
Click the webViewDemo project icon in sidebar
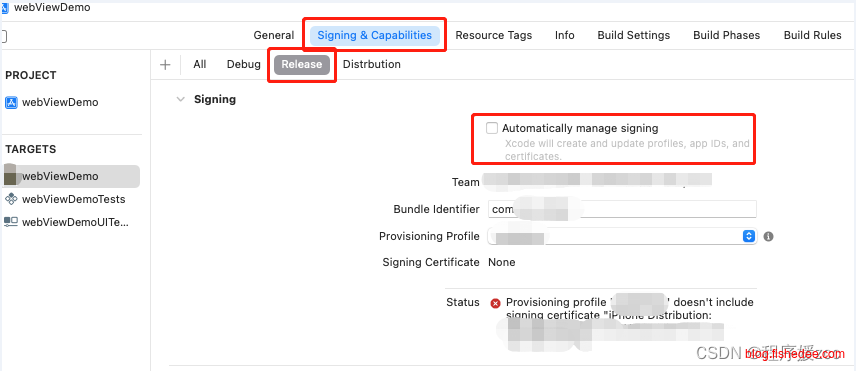point(11,102)
